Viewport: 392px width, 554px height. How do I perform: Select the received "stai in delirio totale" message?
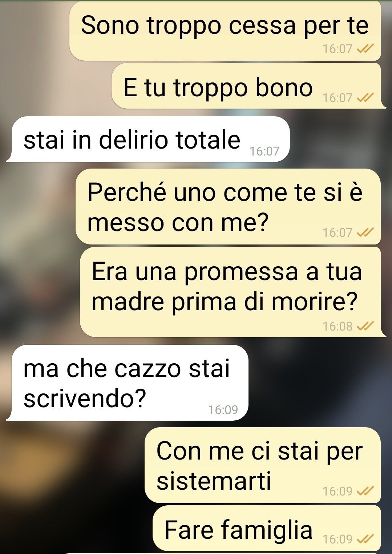pos(148,139)
